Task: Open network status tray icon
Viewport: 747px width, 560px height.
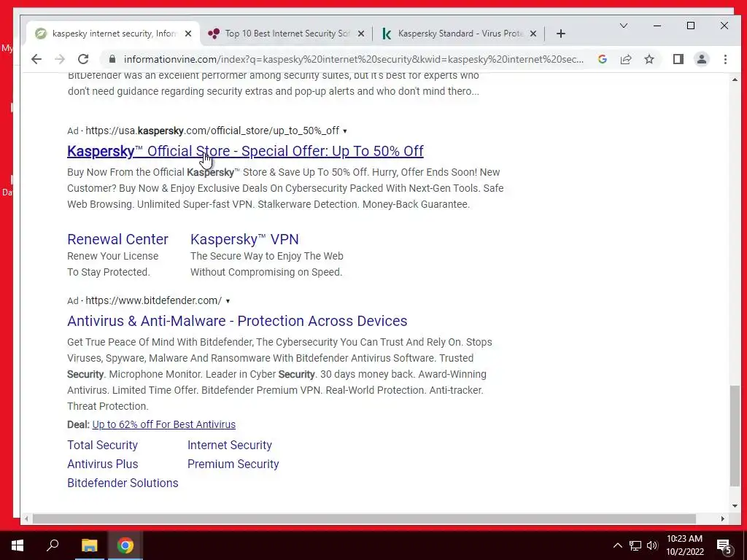Action: click(635, 545)
